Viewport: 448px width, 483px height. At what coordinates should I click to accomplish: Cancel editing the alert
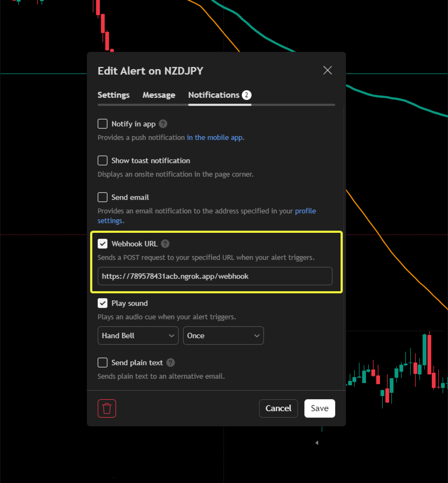coord(279,408)
